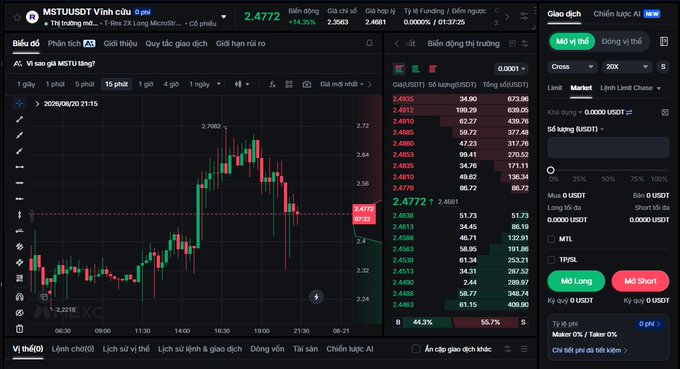
Task: Switch to Mở vị thế mode
Action: (572, 41)
